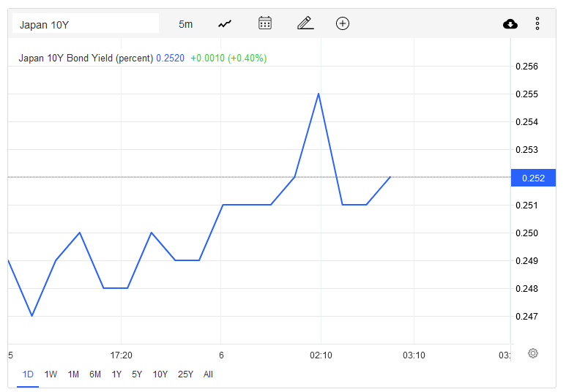Image resolution: width=566 pixels, height=392 pixels.
Task: Click the 03:10 time axis label
Action: (414, 355)
